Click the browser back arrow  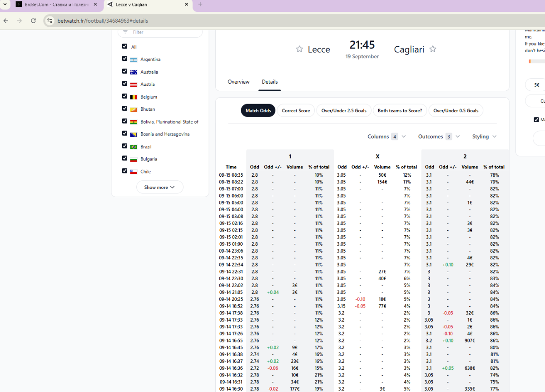(x=6, y=21)
